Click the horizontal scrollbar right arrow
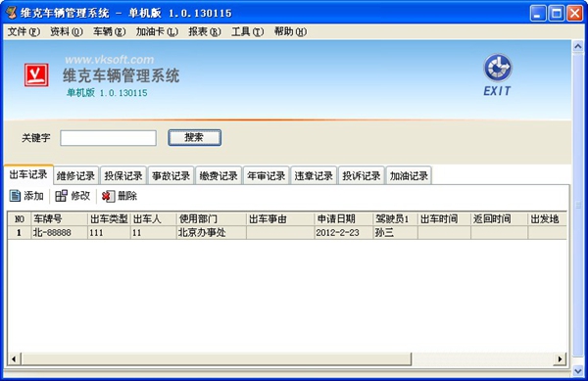588x381 pixels. click(x=560, y=358)
